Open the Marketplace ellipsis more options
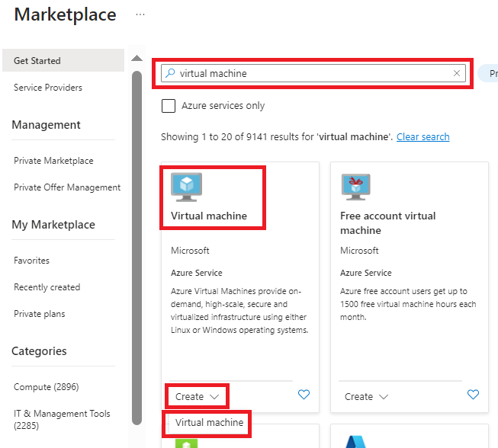The width and height of the screenshot is (498, 448). (x=140, y=14)
